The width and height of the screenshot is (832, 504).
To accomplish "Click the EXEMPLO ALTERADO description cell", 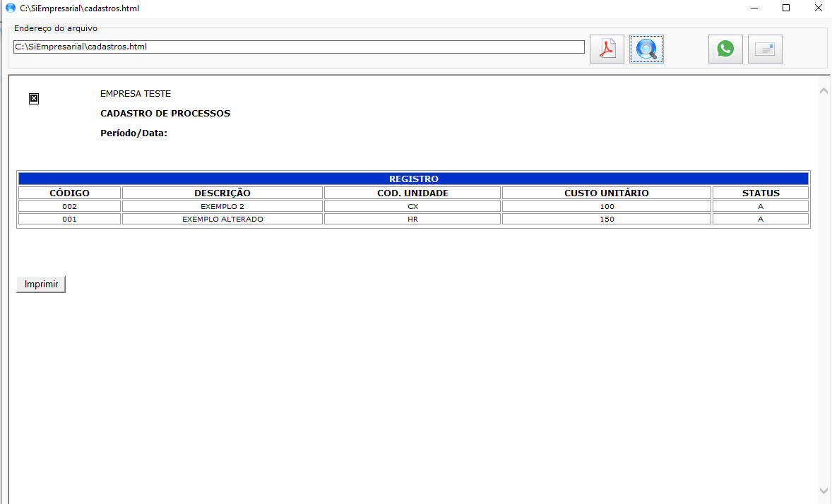I will (x=222, y=219).
